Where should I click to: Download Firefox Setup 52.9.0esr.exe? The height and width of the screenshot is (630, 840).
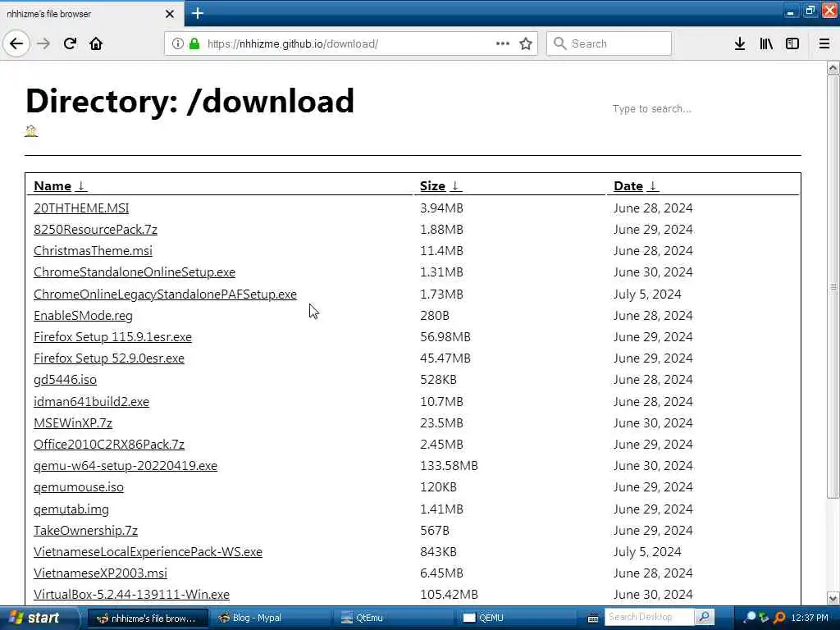click(109, 358)
